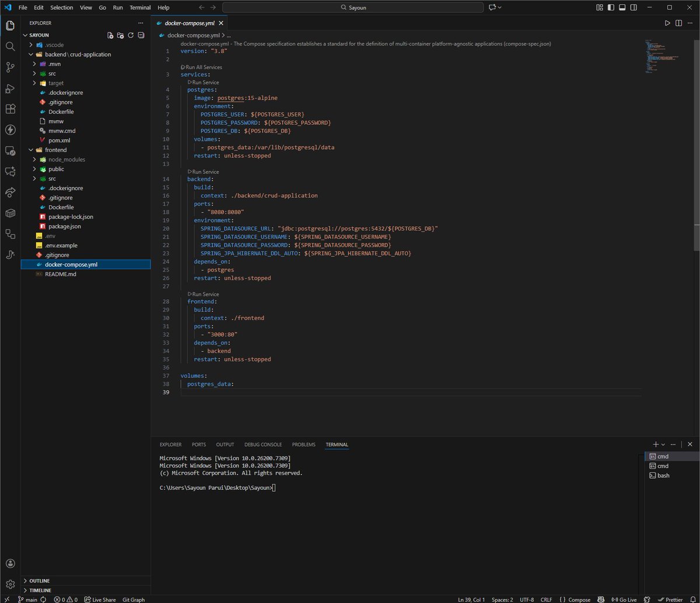Open the Selection menu
The height and width of the screenshot is (603, 700).
tap(62, 8)
